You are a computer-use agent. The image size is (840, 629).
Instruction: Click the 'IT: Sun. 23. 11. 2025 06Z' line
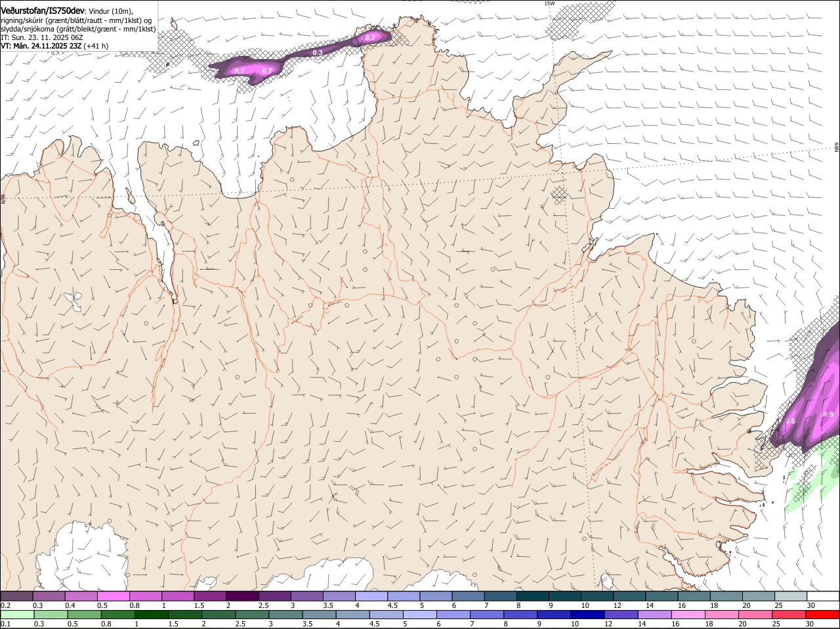pos(42,37)
